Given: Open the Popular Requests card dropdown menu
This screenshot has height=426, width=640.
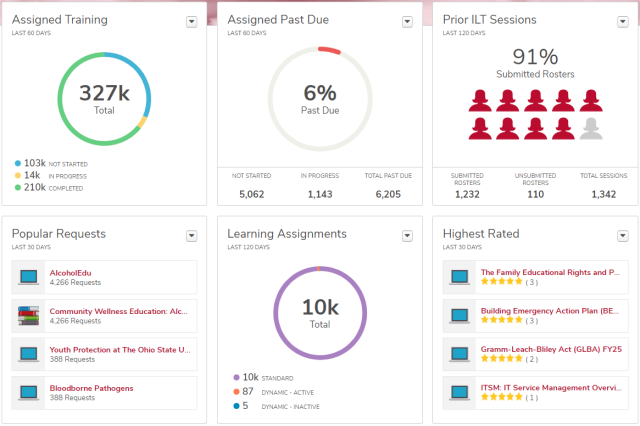Looking at the screenshot, I should point(191,236).
